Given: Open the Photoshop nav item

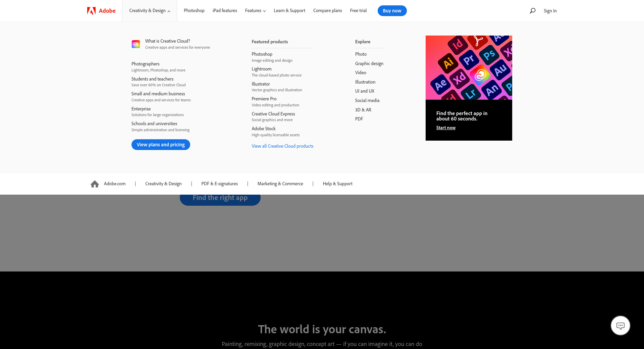Looking at the screenshot, I should pos(194,11).
